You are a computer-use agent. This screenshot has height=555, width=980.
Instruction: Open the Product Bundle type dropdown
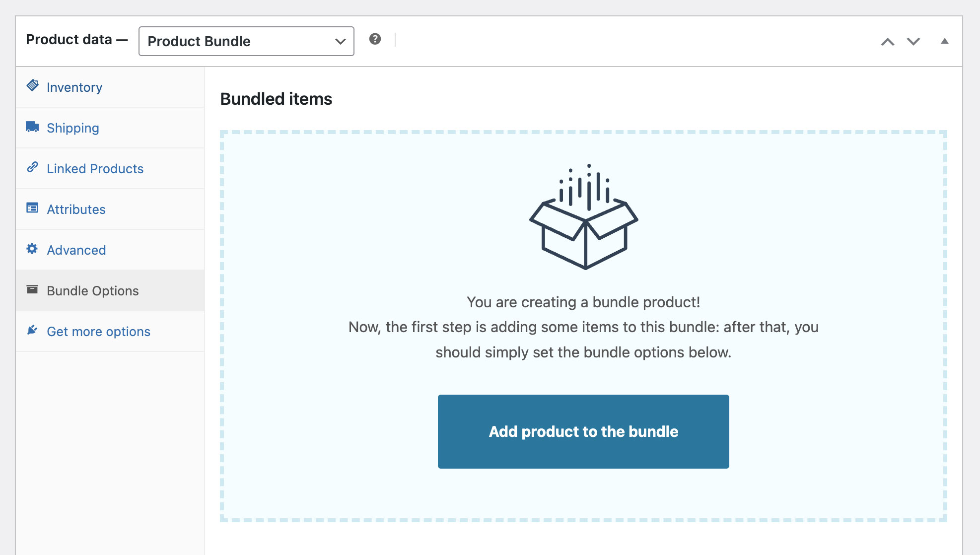click(246, 41)
